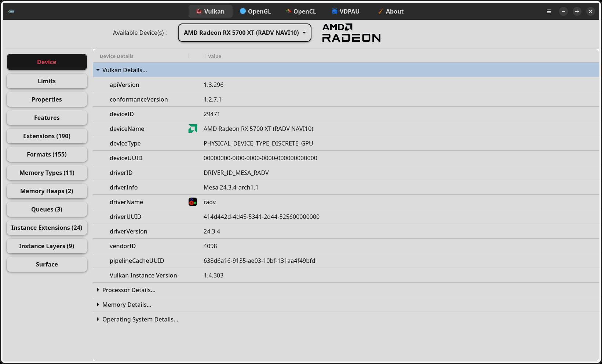The height and width of the screenshot is (364, 602).
Task: Click the GPU-Viewer application icon top-left
Action: 11,11
